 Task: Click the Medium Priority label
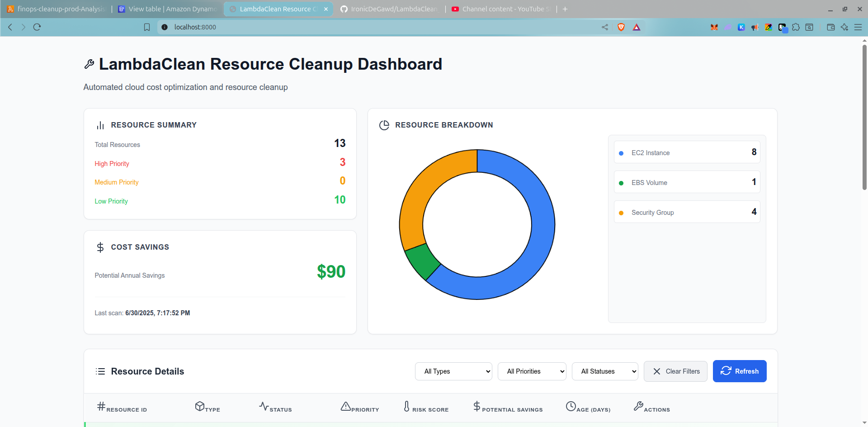pos(117,182)
